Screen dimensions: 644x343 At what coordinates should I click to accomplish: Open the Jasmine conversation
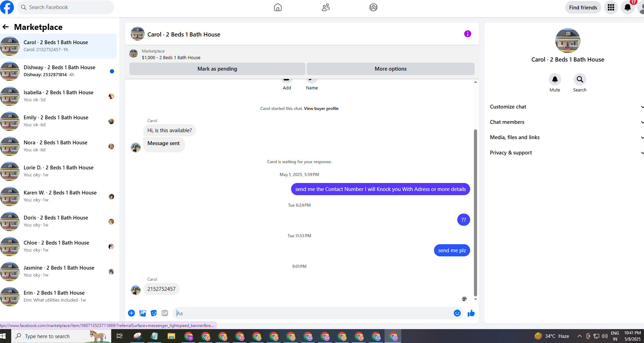coord(58,272)
